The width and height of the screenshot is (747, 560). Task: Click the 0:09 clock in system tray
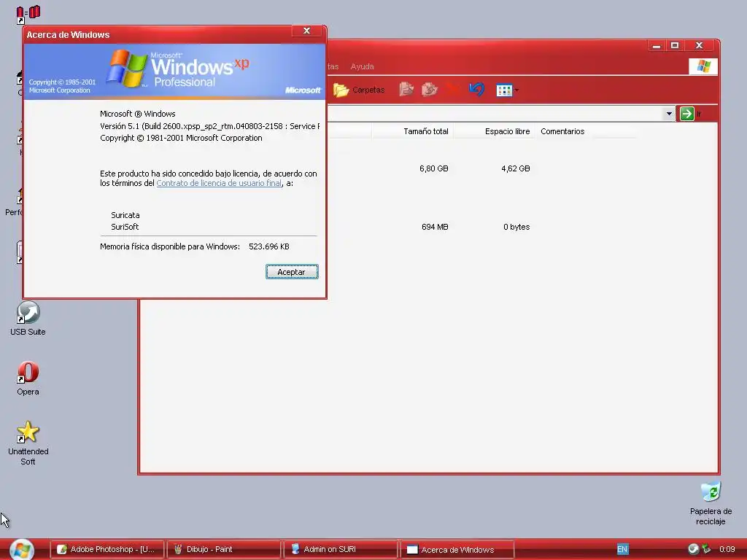pos(727,549)
